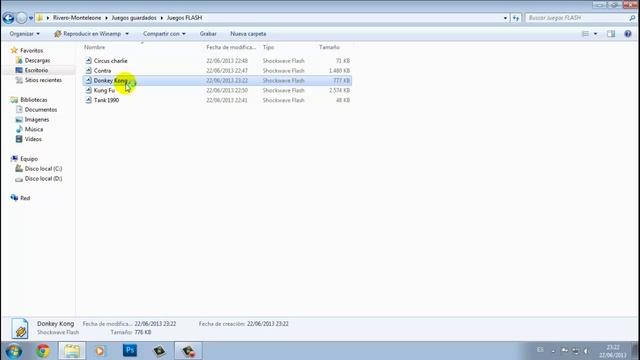Screen dimensions: 640x360
Task: Select Escritorio in the navigation pane
Action: [x=36, y=70]
